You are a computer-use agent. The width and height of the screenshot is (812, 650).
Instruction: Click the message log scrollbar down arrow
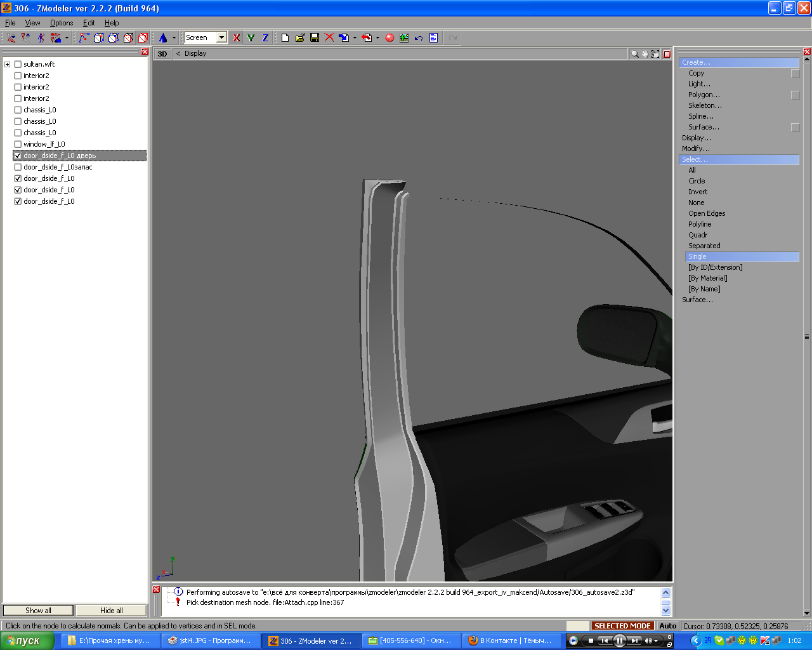[665, 610]
